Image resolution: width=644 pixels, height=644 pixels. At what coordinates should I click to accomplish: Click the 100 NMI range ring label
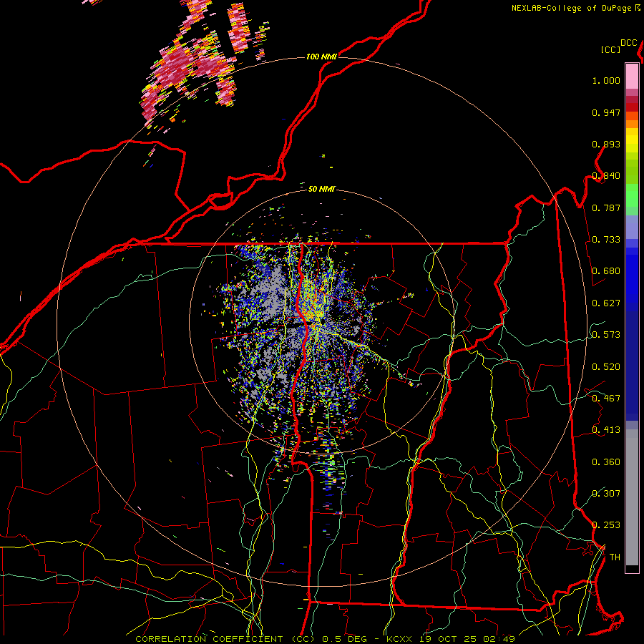321,57
